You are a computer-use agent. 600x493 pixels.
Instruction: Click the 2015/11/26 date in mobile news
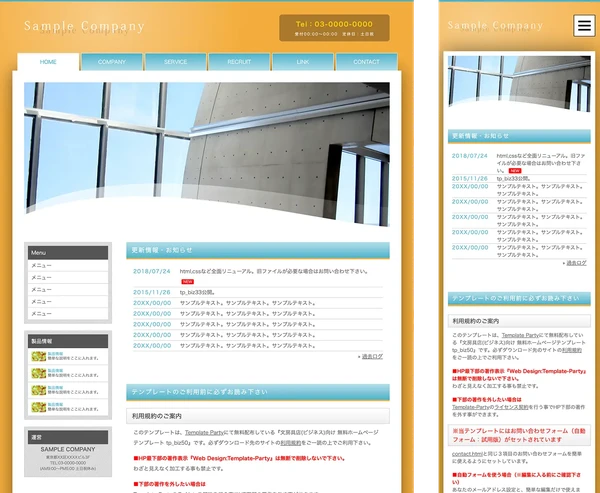470,179
